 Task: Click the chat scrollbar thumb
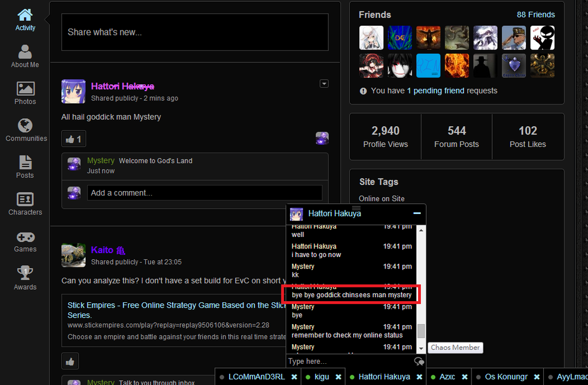pos(421,331)
